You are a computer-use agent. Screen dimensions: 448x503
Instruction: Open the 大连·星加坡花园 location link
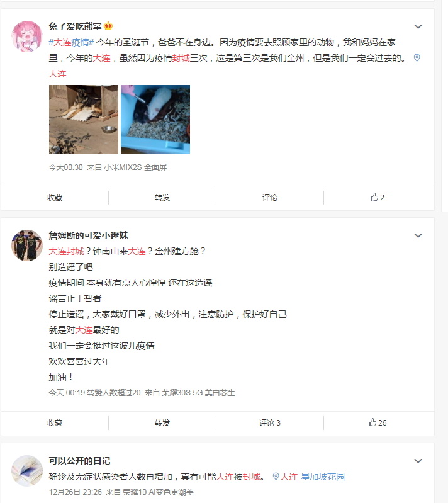click(312, 477)
